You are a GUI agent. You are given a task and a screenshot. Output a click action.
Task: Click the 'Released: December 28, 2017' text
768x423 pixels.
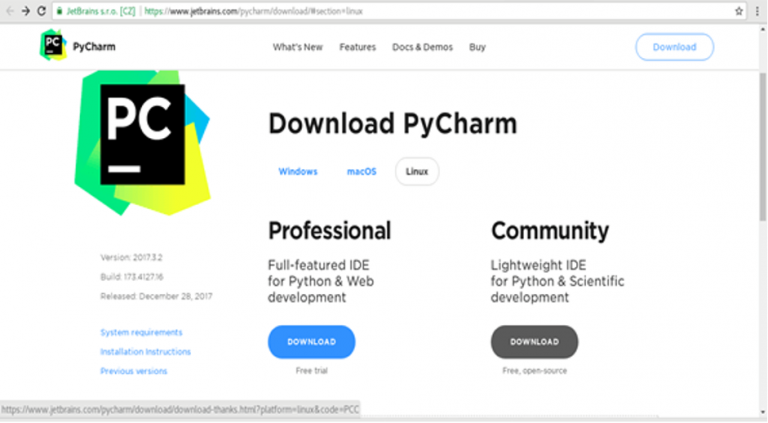[x=156, y=296]
